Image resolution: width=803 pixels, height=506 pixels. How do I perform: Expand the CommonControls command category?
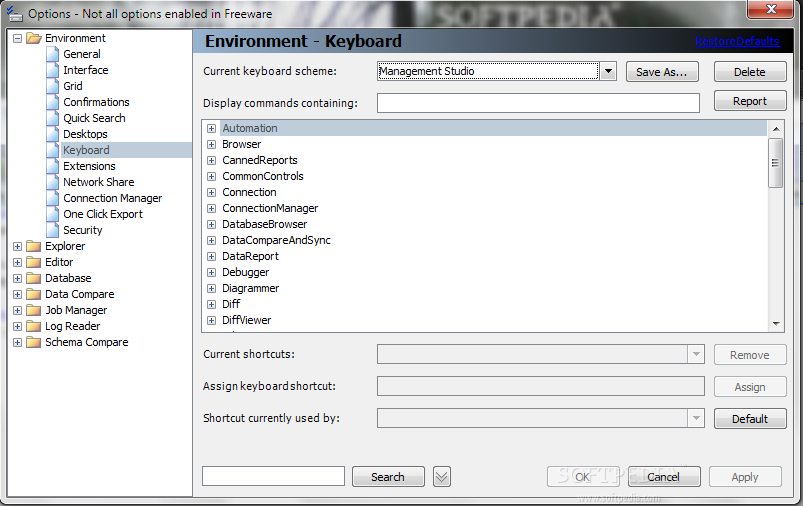pos(212,177)
